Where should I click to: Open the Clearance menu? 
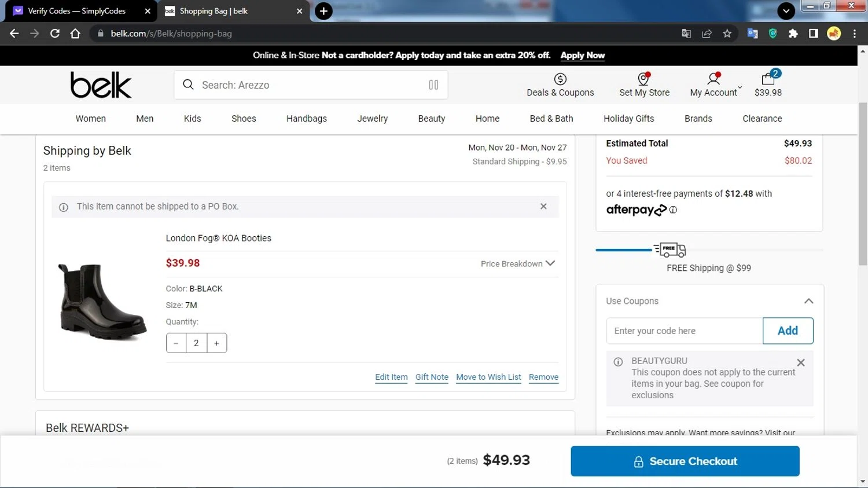point(762,119)
